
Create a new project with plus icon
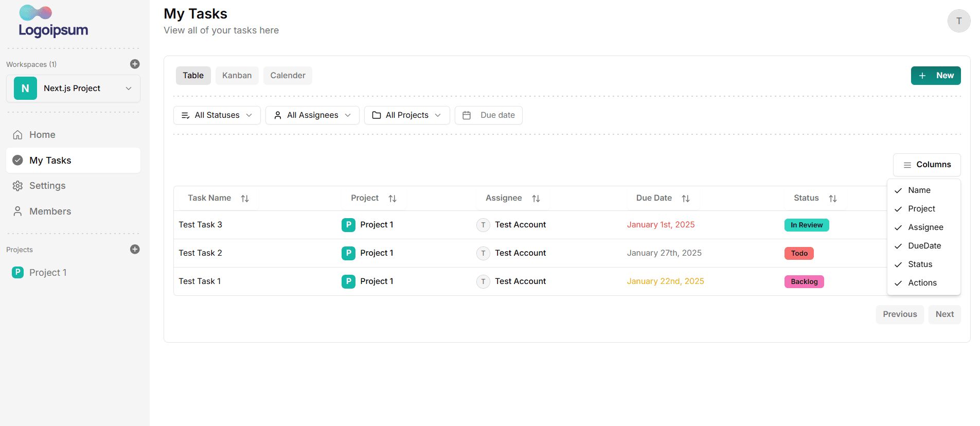click(x=135, y=249)
